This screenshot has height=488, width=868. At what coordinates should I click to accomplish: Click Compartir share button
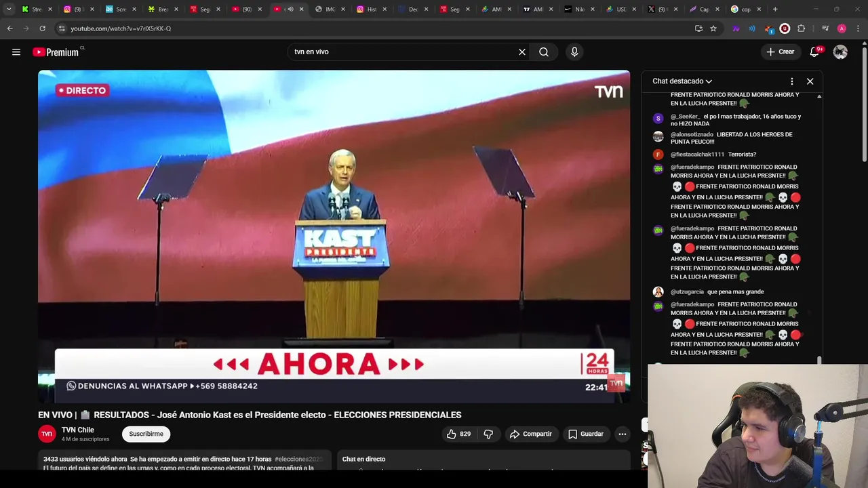tap(530, 434)
